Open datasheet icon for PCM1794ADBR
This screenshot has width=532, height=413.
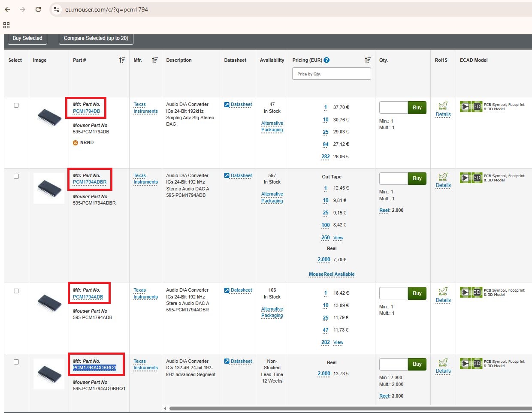coord(227,175)
